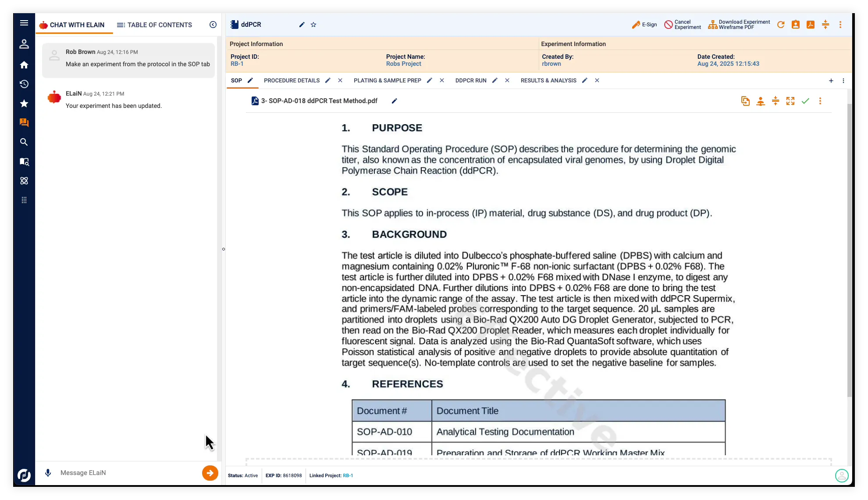Screen dimensions: 868x500
Task: Edit the Results & Analysis tab name
Action: coord(585,80)
